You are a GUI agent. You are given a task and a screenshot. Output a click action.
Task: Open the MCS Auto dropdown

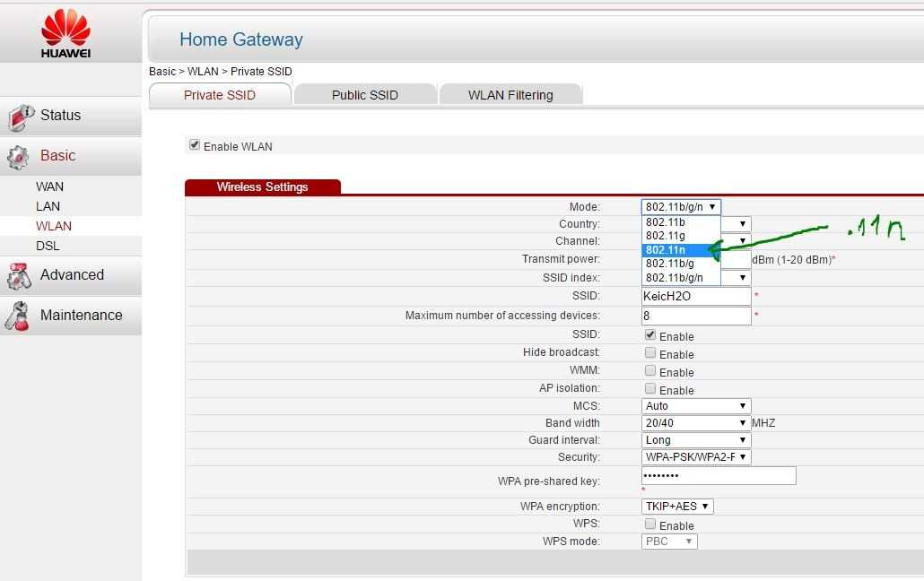696,406
